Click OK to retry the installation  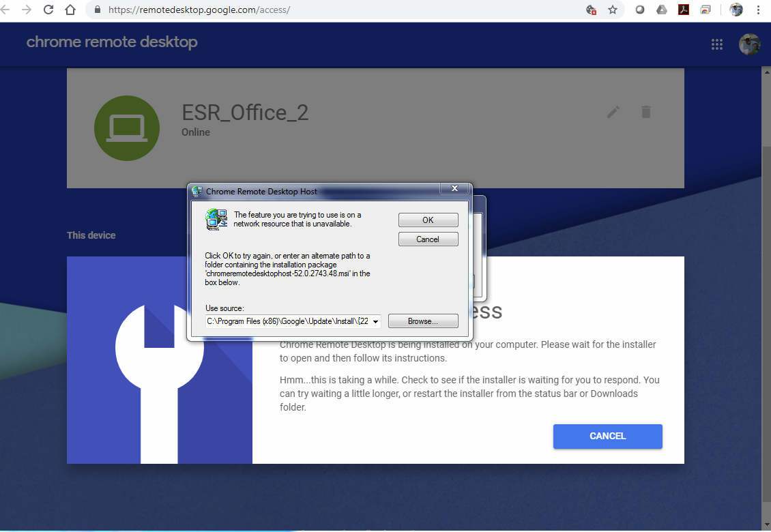point(428,220)
